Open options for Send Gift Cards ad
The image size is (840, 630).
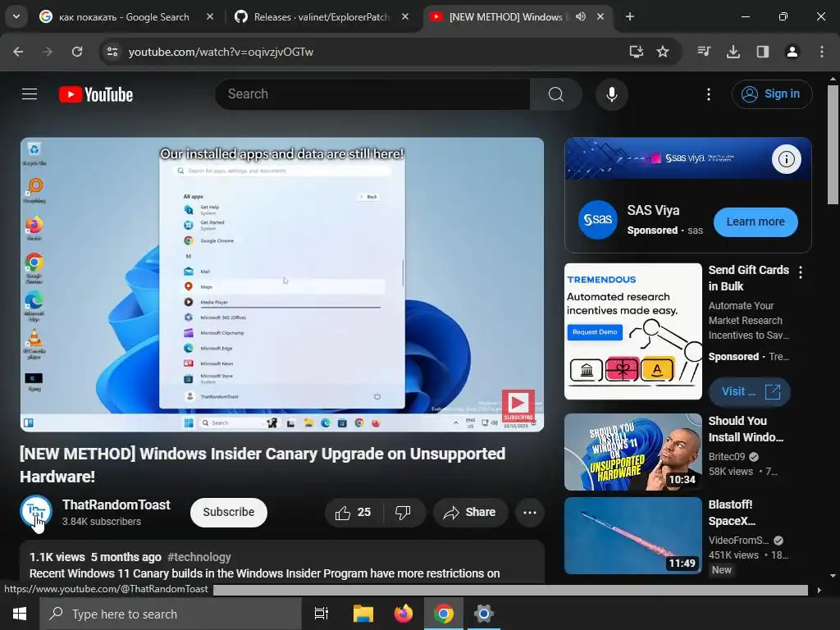(x=801, y=272)
